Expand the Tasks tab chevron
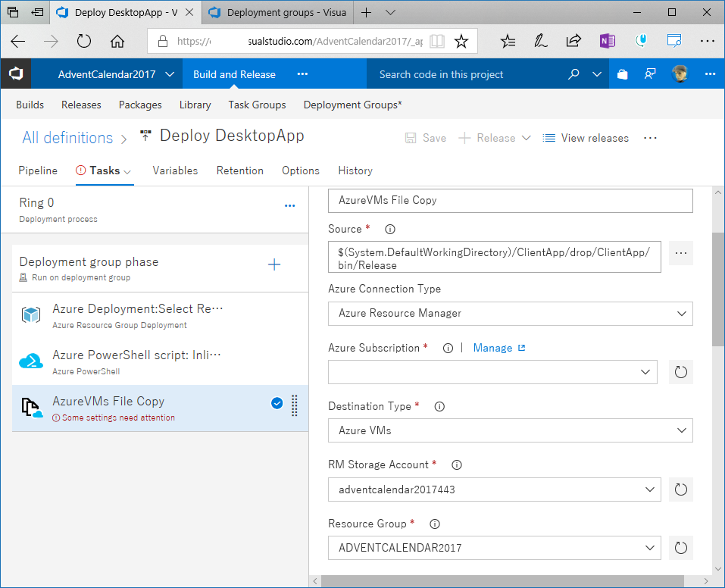This screenshot has height=588, width=725. pyautogui.click(x=127, y=172)
